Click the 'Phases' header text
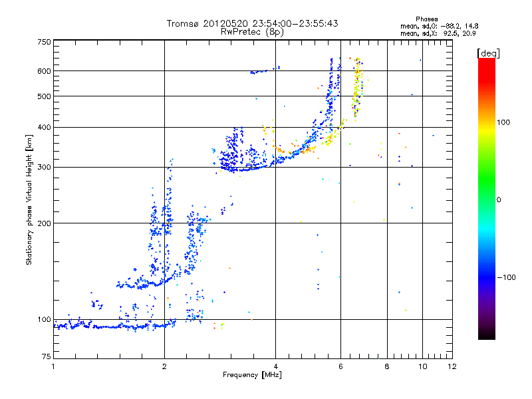This screenshot has height=399, width=532. coord(427,19)
